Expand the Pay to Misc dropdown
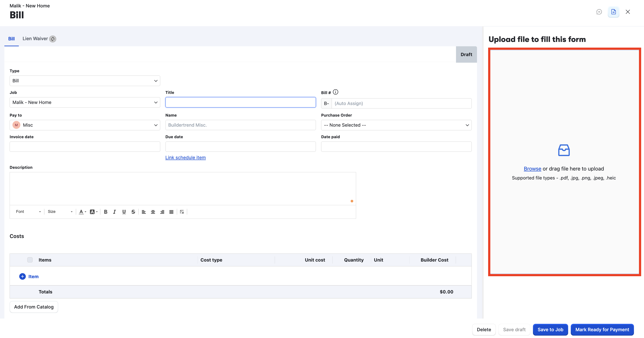 [x=85, y=125]
